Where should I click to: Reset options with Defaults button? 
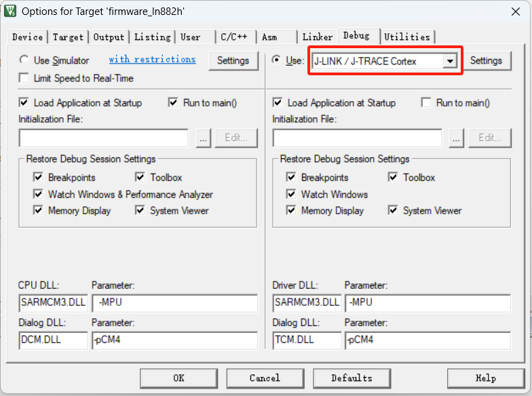(351, 378)
